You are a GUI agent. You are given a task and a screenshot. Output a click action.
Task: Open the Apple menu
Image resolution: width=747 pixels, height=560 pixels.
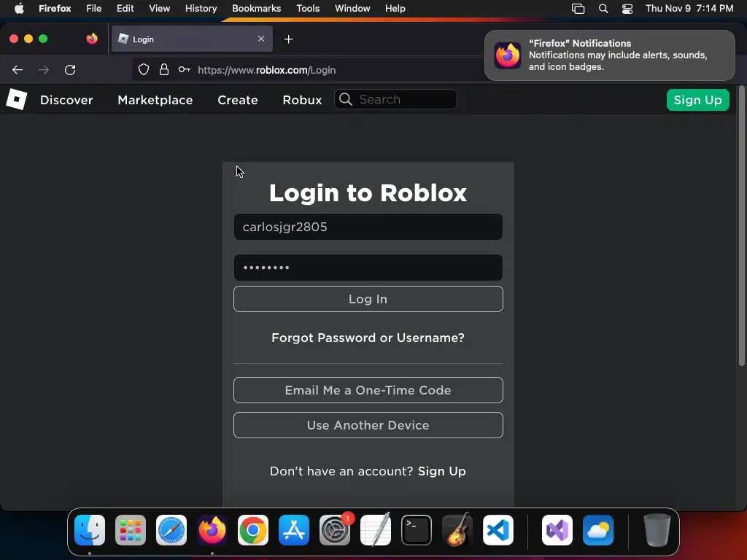click(19, 8)
